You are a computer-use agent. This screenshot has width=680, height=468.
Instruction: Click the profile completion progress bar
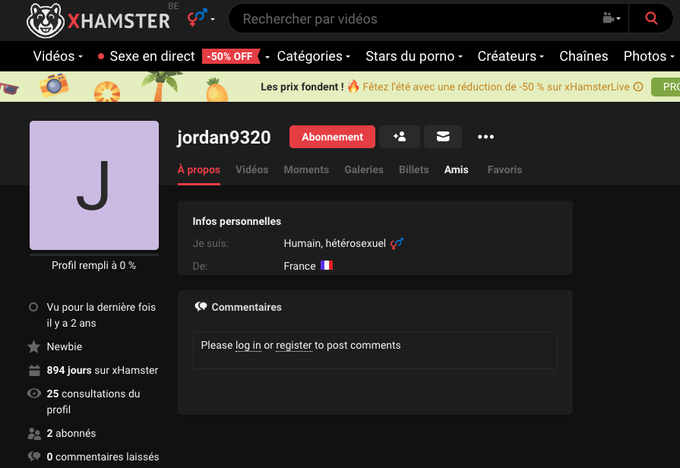(94, 255)
